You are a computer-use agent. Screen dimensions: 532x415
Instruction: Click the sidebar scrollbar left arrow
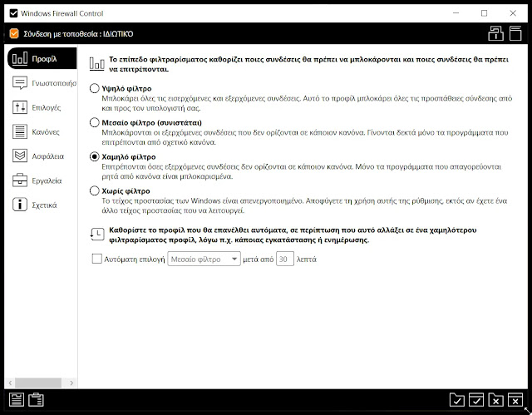(10, 383)
